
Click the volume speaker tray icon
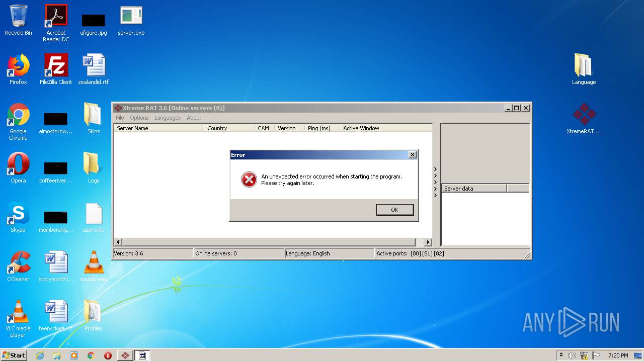click(572, 355)
